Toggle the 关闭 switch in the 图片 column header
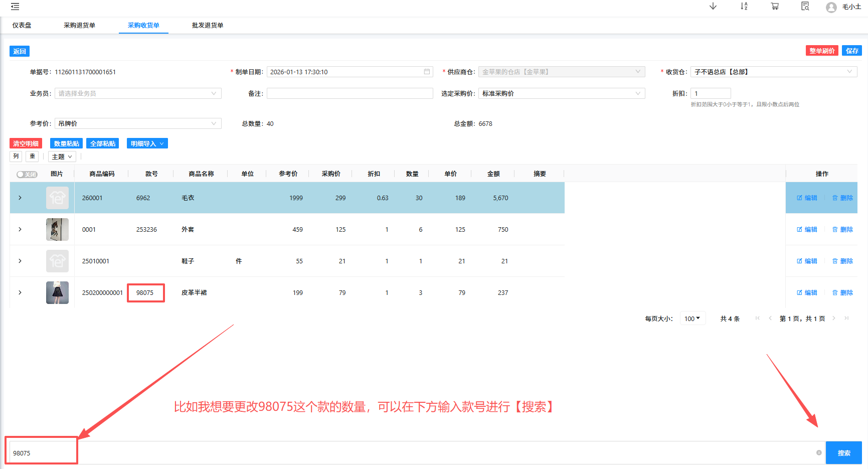 click(x=27, y=174)
